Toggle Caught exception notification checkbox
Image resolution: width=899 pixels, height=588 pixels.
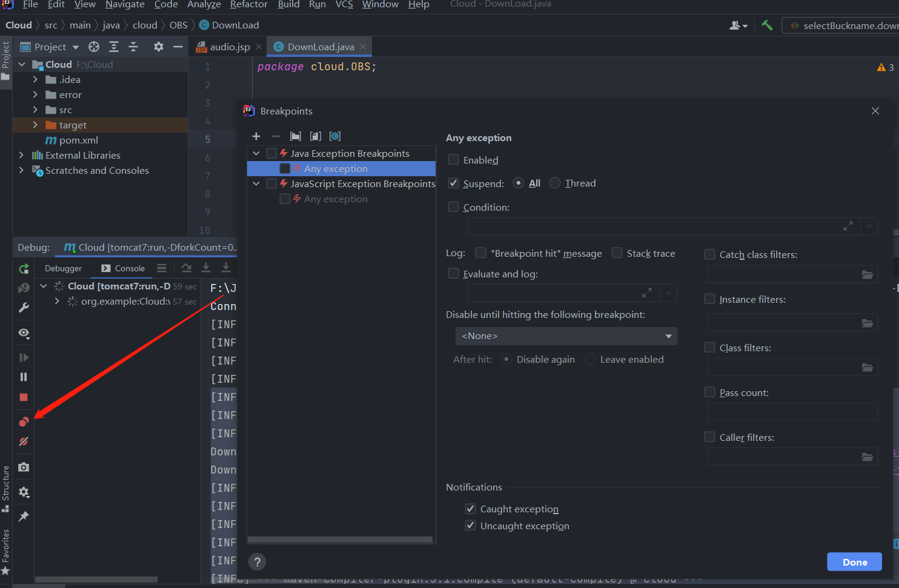click(470, 509)
